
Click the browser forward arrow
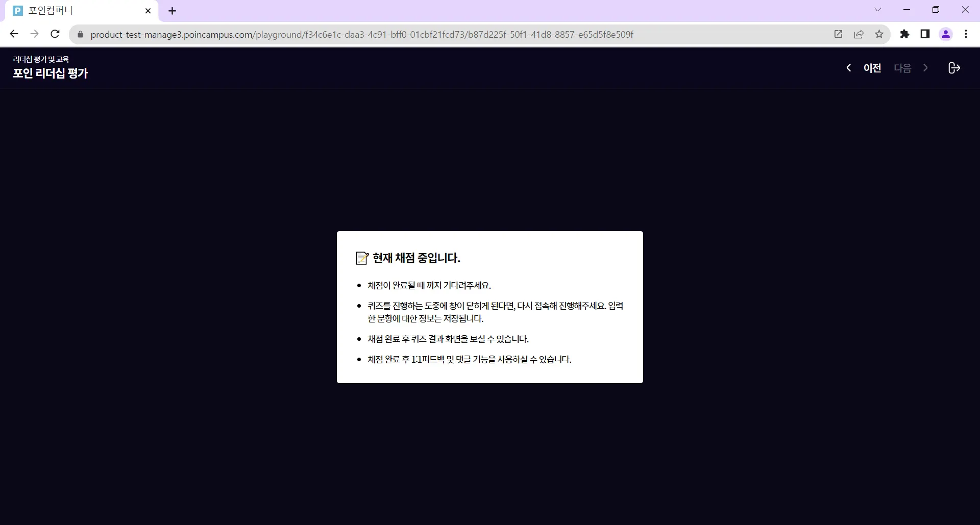click(34, 34)
